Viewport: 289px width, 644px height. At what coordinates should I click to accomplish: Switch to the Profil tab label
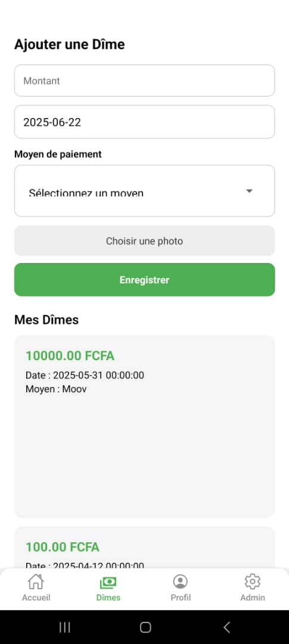[x=181, y=597]
